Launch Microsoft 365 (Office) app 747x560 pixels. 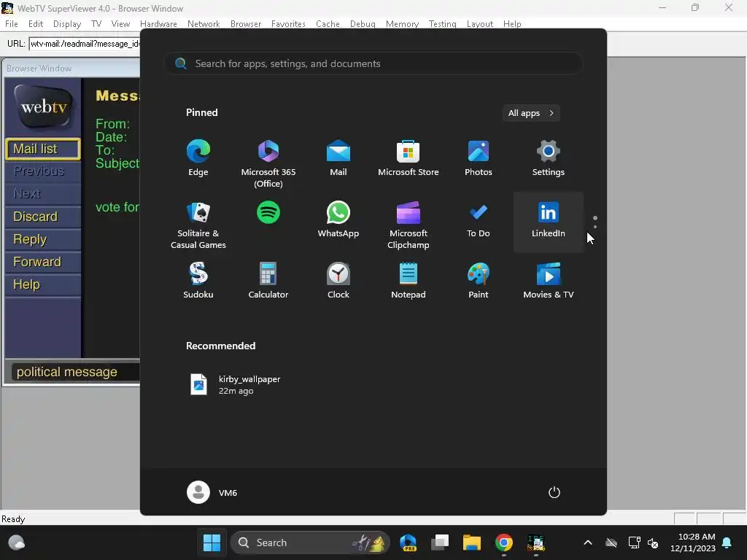(x=268, y=163)
